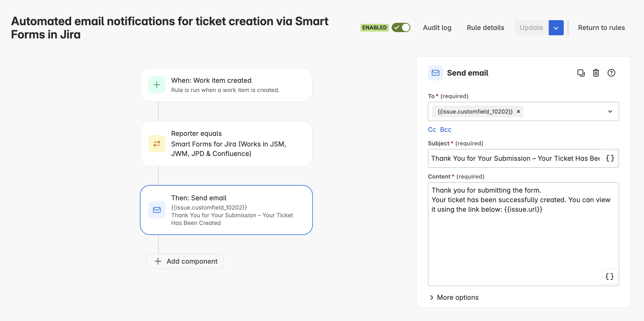Click the green plus trigger icon
644x321 pixels.
pyautogui.click(x=157, y=85)
